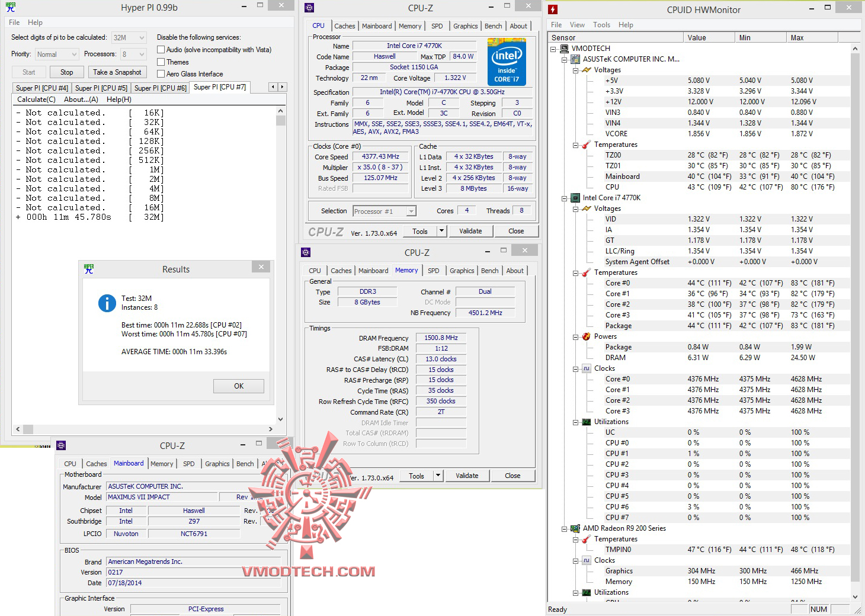Click the Stop button in Hyper PI
865x616 pixels.
coord(66,72)
